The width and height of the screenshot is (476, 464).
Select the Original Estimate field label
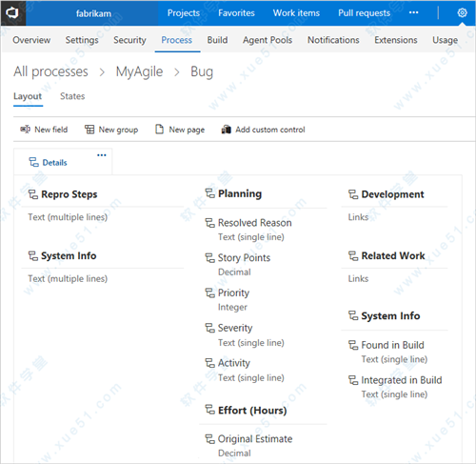[255, 439]
